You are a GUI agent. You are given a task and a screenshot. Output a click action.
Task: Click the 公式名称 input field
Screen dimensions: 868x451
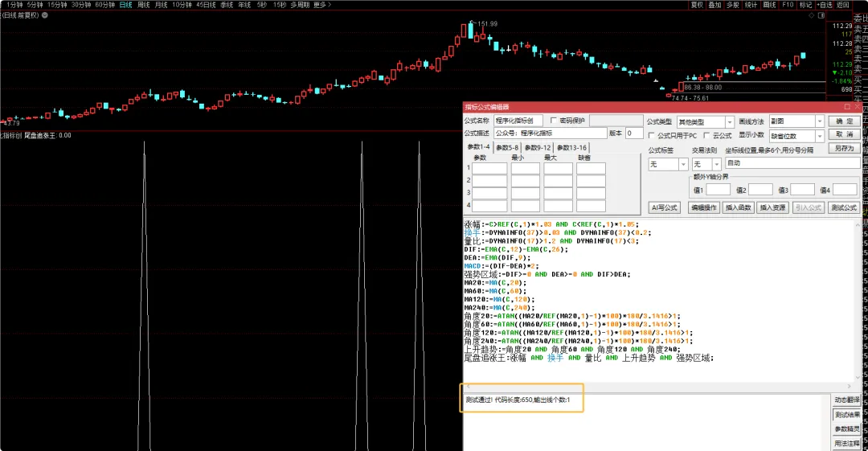pyautogui.click(x=518, y=121)
